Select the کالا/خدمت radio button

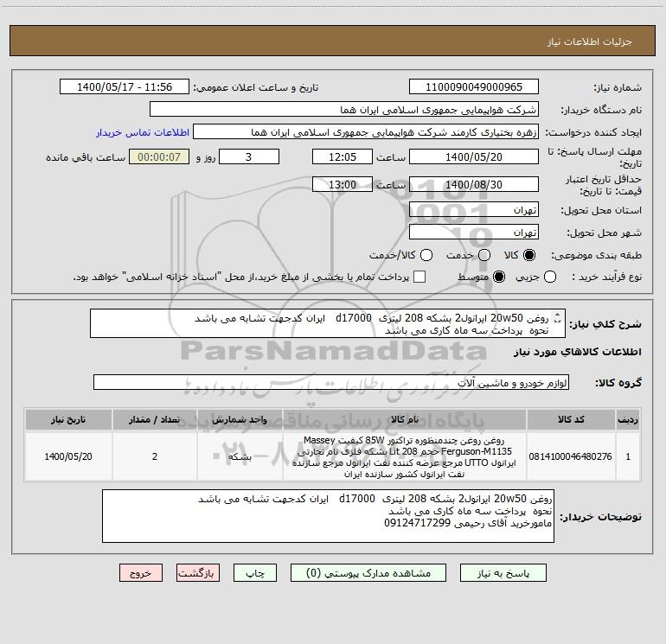pyautogui.click(x=426, y=255)
